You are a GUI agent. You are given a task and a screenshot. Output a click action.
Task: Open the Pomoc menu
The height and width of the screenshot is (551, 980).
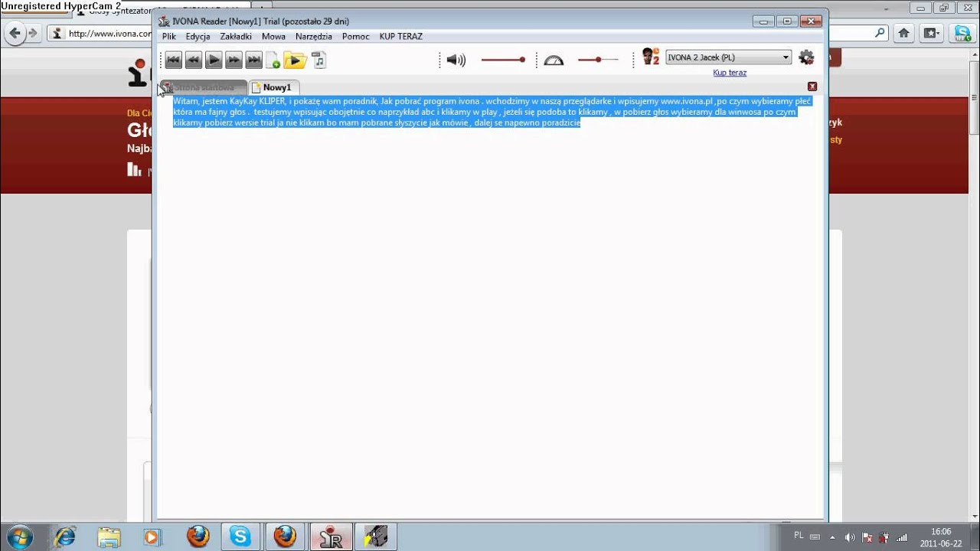(x=356, y=36)
